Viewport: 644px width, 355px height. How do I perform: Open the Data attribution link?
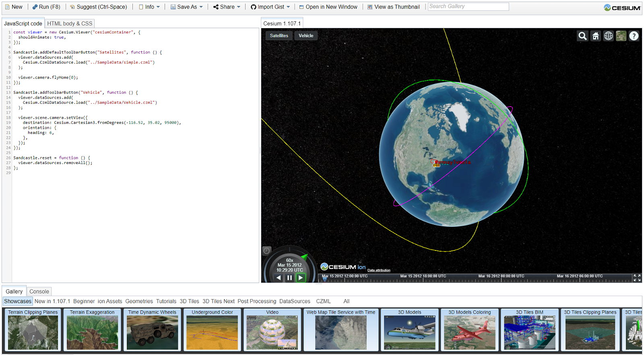379,270
